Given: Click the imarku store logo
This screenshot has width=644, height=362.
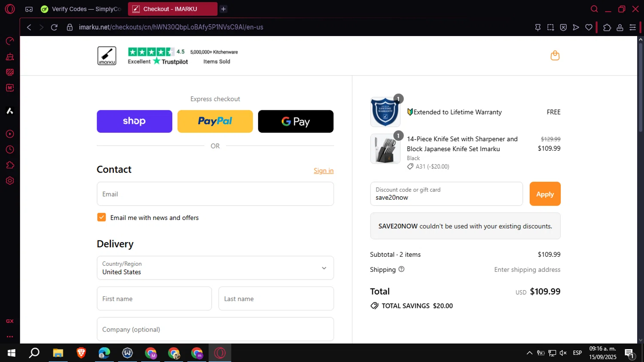Looking at the screenshot, I should coord(106,56).
